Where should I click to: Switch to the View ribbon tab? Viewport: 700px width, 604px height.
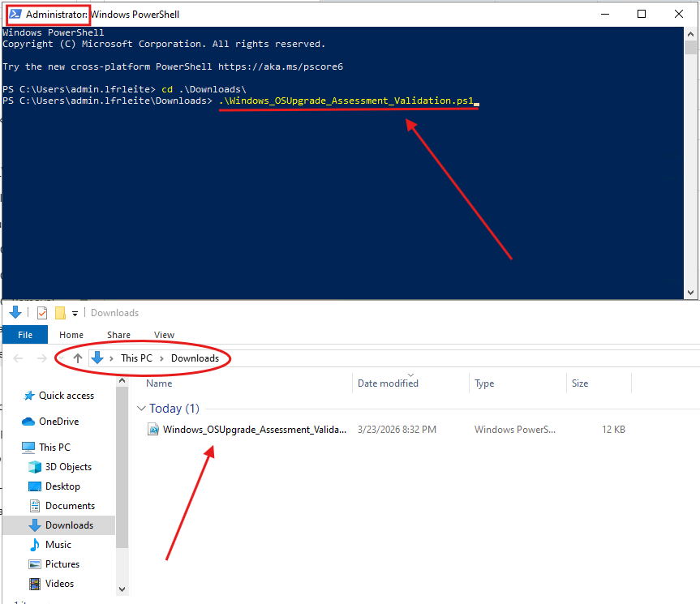pos(164,335)
